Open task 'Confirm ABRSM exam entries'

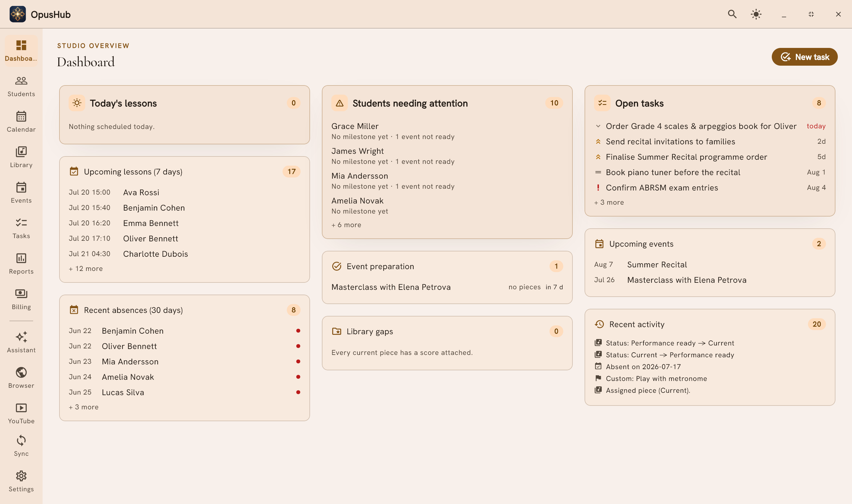pyautogui.click(x=710, y=188)
